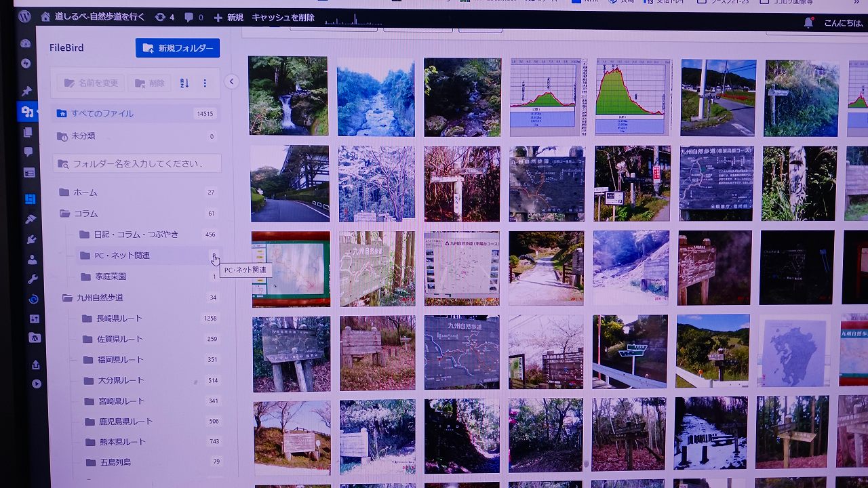
Task: Visit site via the home icon in admin bar
Action: click(45, 17)
